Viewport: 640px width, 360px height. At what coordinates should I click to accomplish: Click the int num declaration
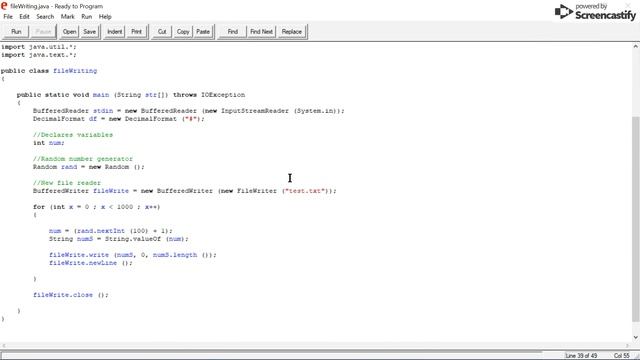tap(49, 143)
